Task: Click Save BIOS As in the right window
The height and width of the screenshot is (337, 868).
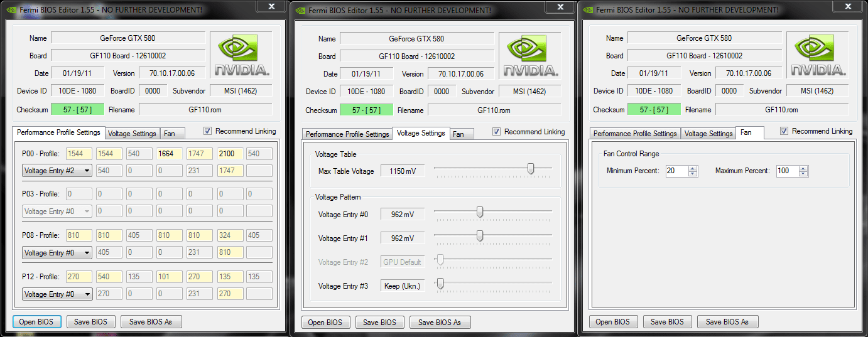Action: coord(727,322)
